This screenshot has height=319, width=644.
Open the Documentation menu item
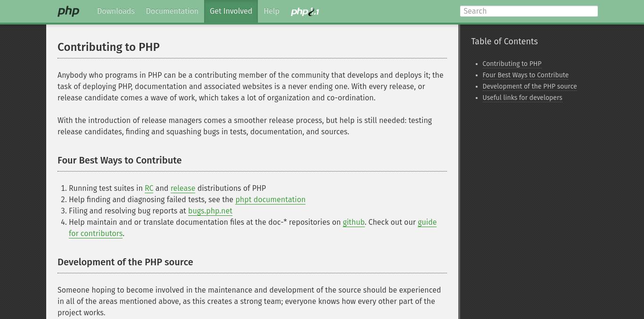172,11
